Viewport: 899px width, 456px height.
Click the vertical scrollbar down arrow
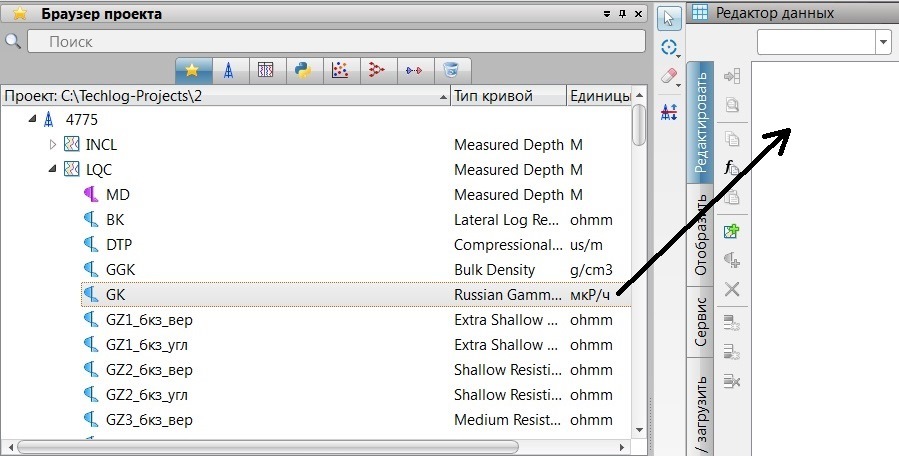point(640,430)
